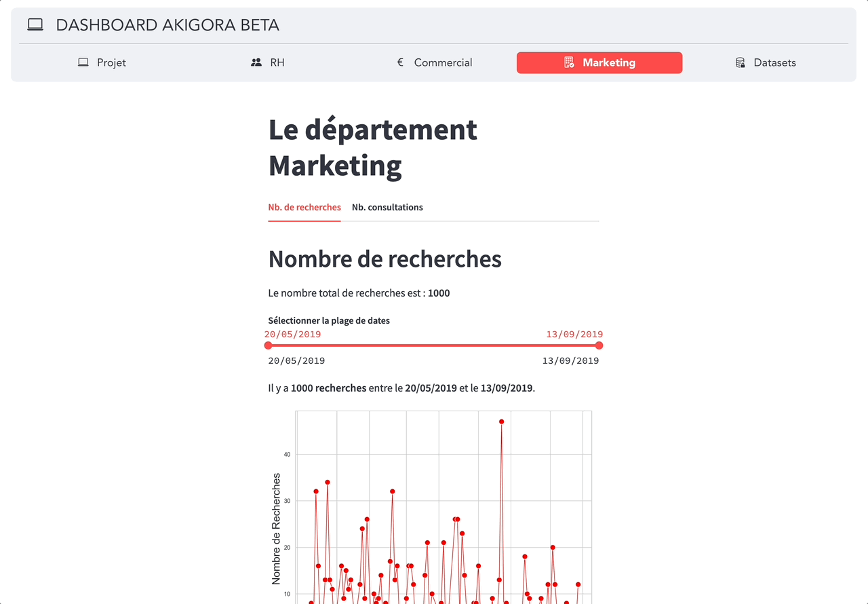Click the y-axis tick value 20
This screenshot has width=868, height=604.
point(287,548)
